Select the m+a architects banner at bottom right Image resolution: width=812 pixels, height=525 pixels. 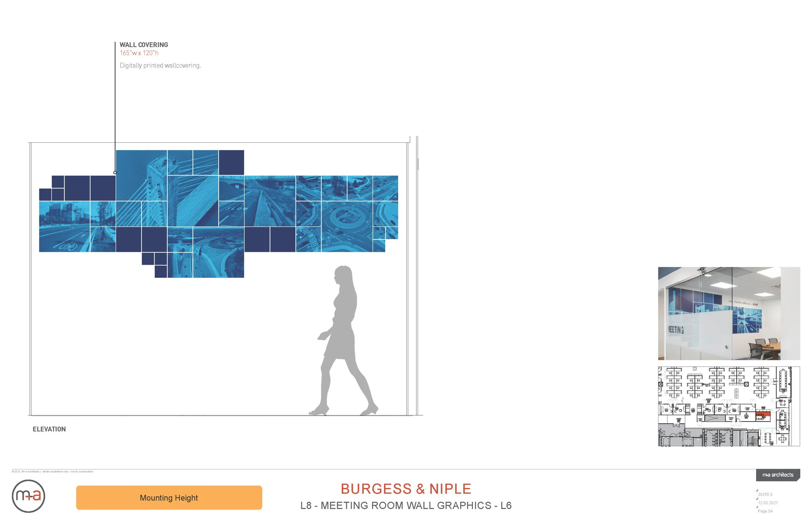coord(779,475)
